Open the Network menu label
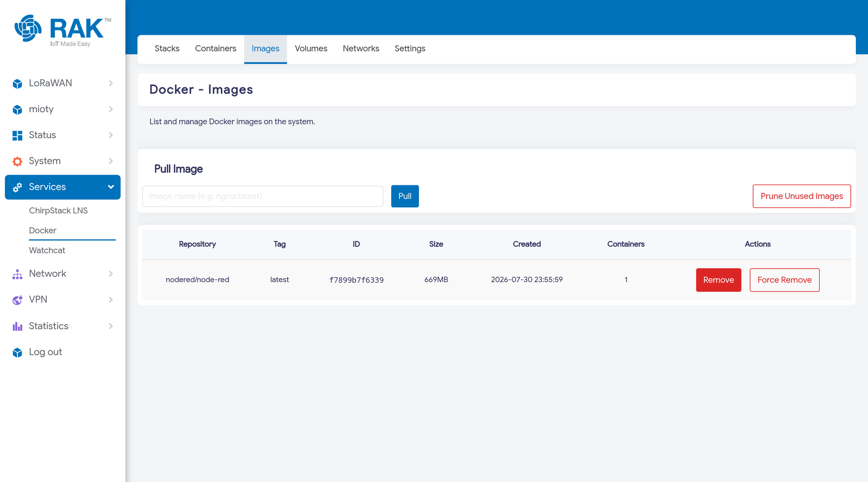Viewport: 868px width, 482px height. tap(47, 274)
